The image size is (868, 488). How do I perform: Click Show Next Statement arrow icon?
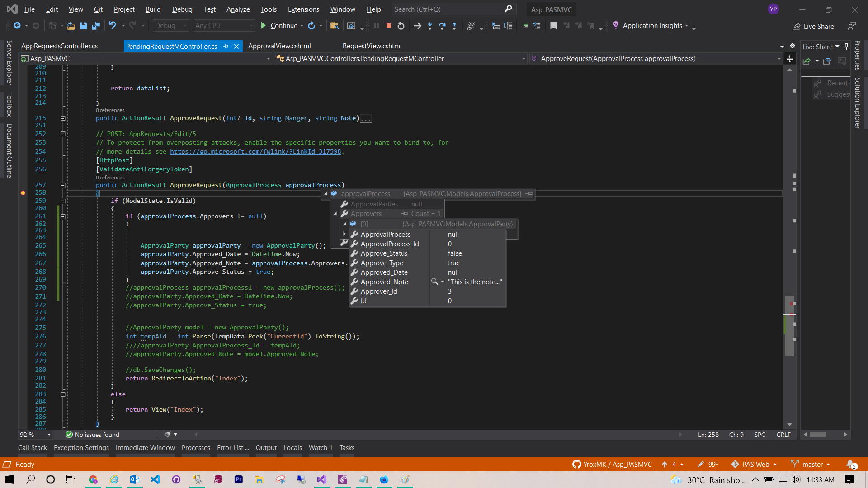pyautogui.click(x=417, y=26)
